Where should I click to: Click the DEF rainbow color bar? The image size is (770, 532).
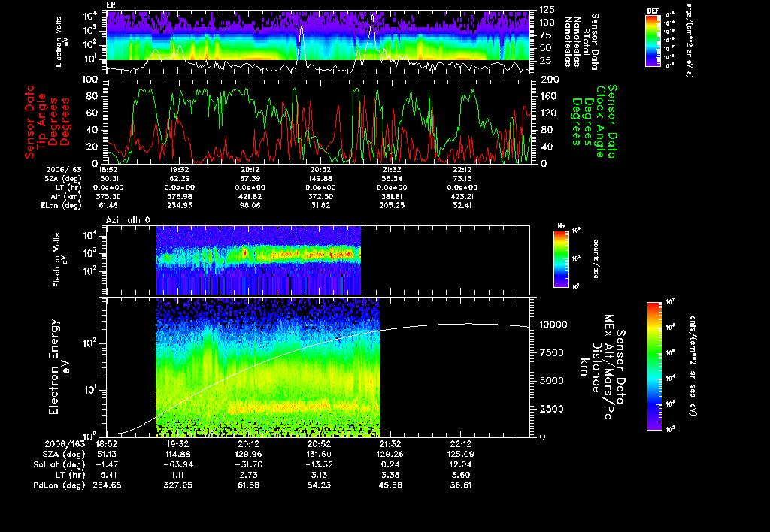coord(653,41)
